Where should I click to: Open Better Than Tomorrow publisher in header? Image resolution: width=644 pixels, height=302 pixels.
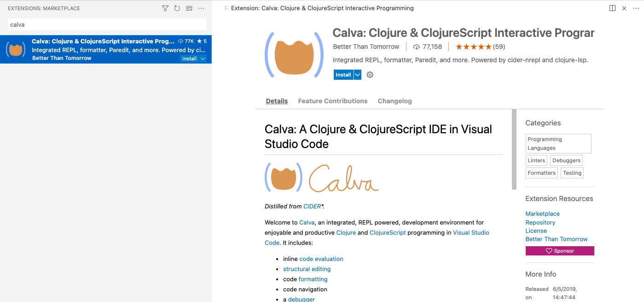pos(366,47)
